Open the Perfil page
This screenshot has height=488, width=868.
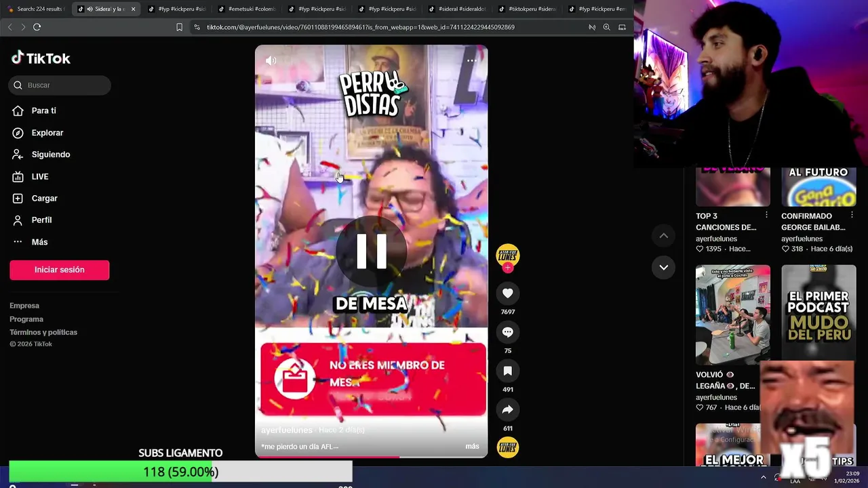(x=41, y=220)
